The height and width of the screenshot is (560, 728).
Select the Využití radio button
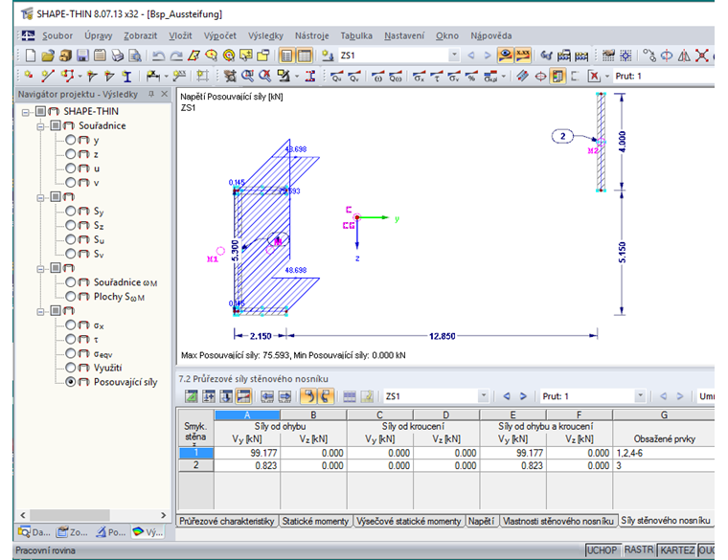click(x=71, y=368)
